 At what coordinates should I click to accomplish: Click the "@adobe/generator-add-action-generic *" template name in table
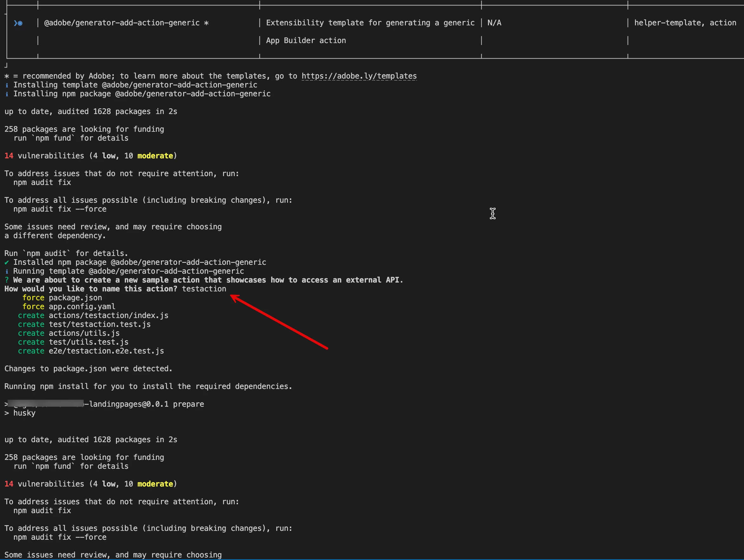[x=126, y=23]
